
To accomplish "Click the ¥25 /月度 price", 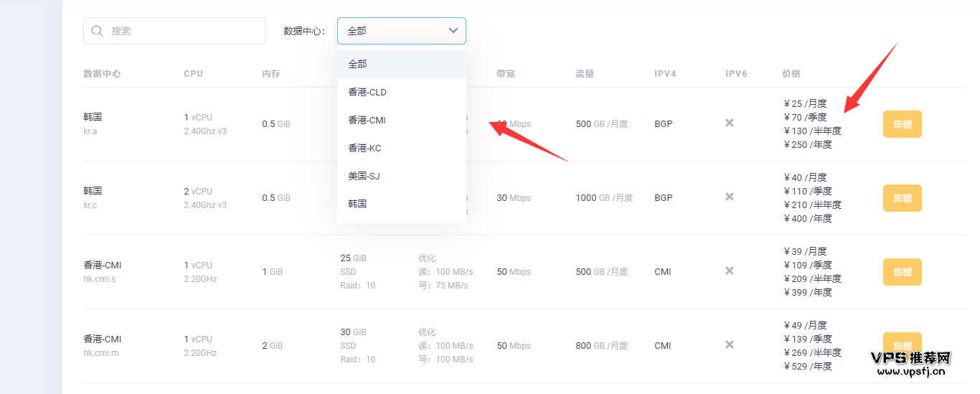I will coord(805,103).
